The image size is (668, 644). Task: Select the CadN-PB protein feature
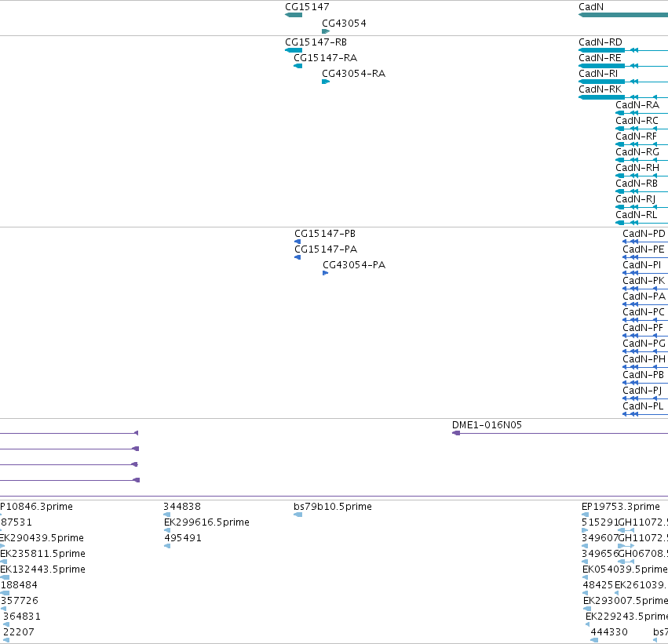(x=645, y=383)
